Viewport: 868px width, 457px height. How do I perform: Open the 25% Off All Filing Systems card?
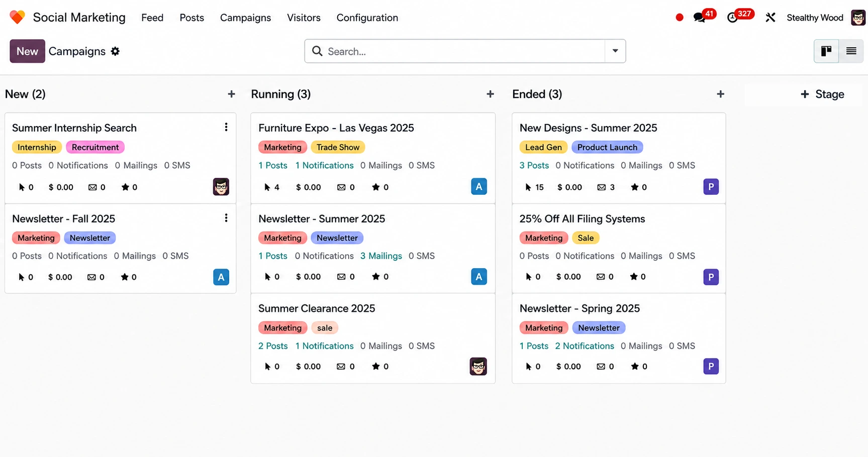(x=582, y=219)
